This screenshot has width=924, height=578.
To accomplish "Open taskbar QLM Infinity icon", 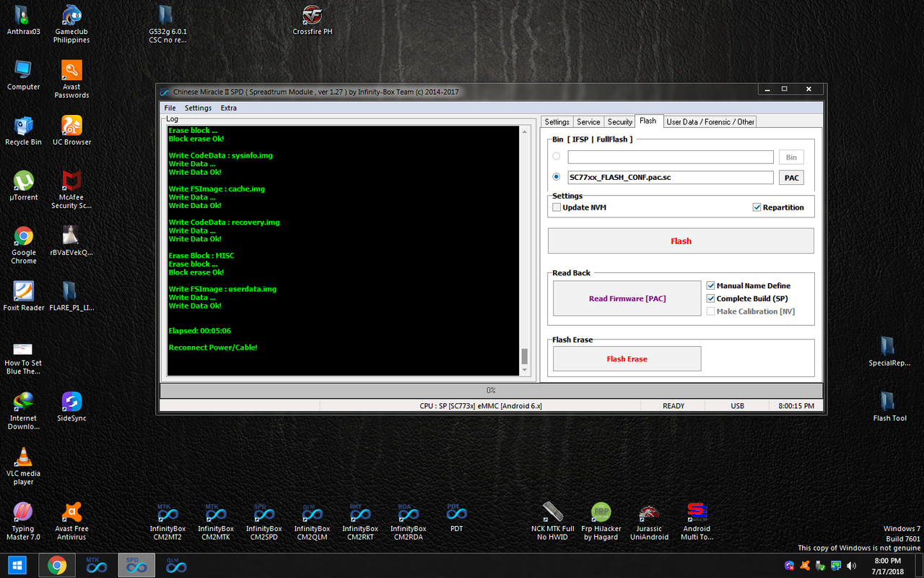I will [176, 565].
